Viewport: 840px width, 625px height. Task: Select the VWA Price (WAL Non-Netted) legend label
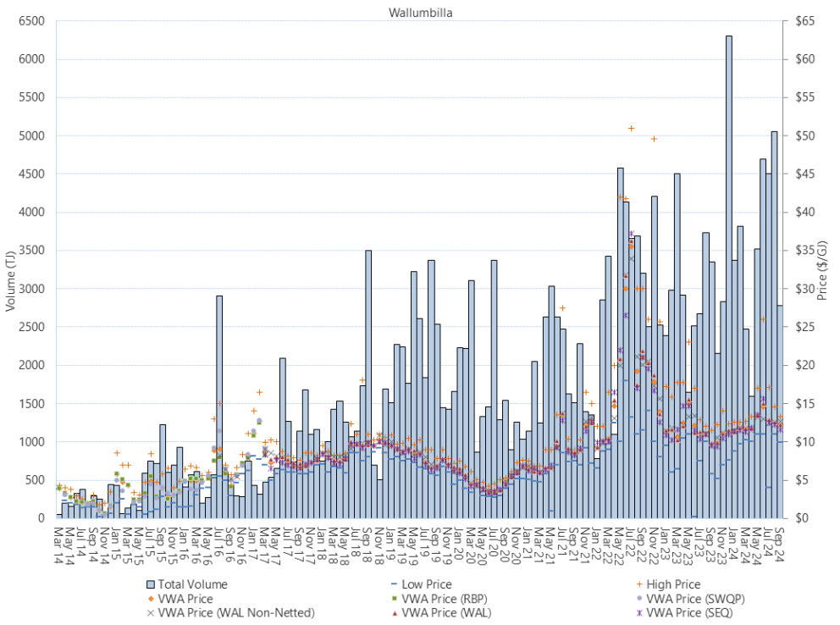click(236, 612)
